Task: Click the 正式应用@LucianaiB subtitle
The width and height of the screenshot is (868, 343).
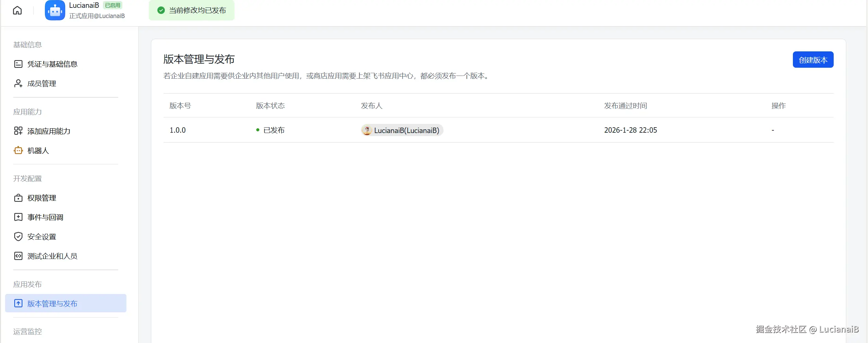Action: 97,16
